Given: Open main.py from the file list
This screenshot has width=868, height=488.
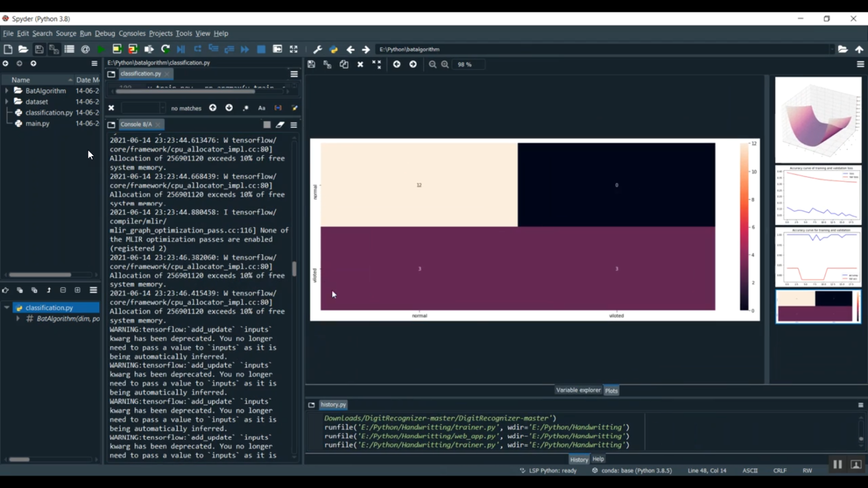Looking at the screenshot, I should (38, 124).
